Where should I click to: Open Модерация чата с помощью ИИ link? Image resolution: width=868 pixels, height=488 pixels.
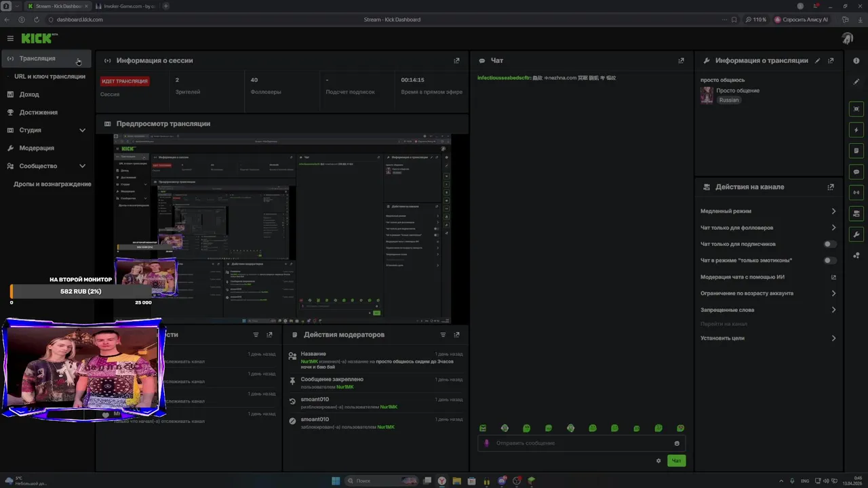click(x=768, y=277)
